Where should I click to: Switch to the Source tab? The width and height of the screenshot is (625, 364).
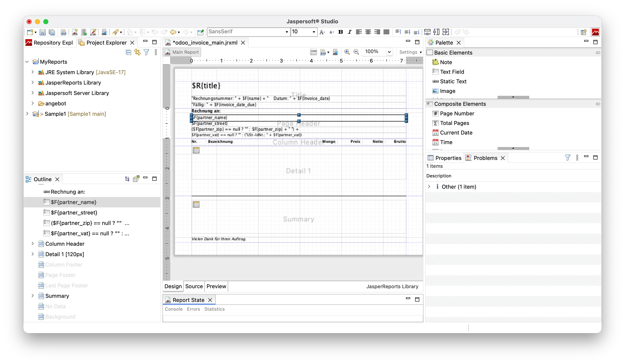pos(194,286)
